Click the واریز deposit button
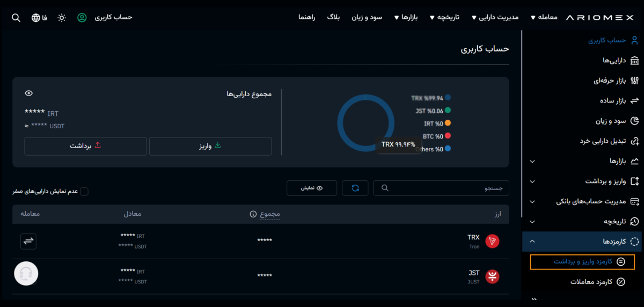 coord(210,146)
